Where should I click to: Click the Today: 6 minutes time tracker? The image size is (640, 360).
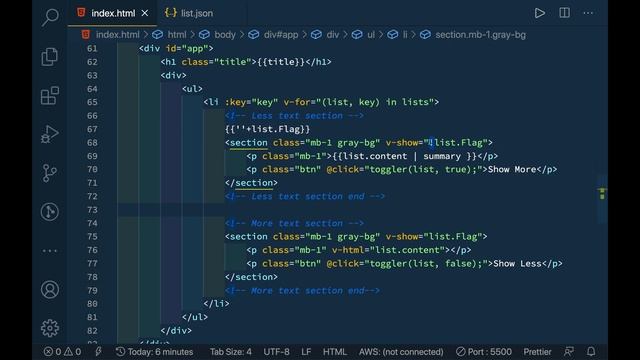pos(154,351)
